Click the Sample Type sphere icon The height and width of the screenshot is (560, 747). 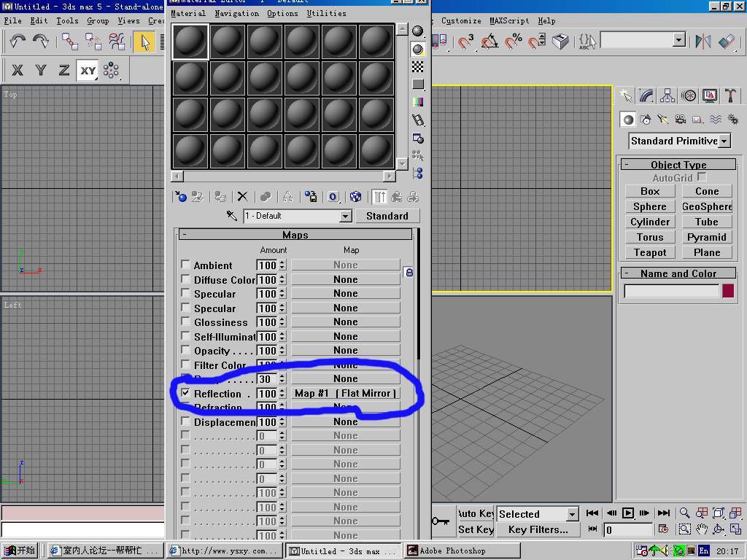coord(418,31)
